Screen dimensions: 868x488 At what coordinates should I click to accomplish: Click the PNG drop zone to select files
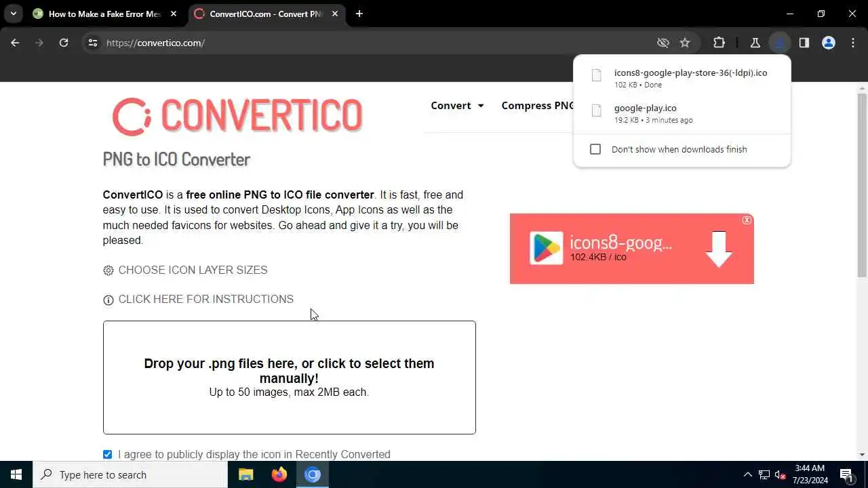point(290,378)
